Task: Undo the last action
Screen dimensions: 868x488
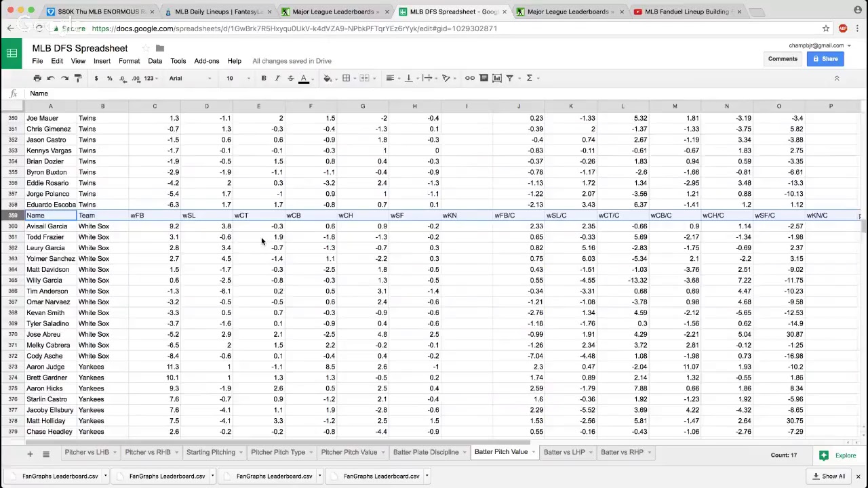Action: click(x=51, y=78)
